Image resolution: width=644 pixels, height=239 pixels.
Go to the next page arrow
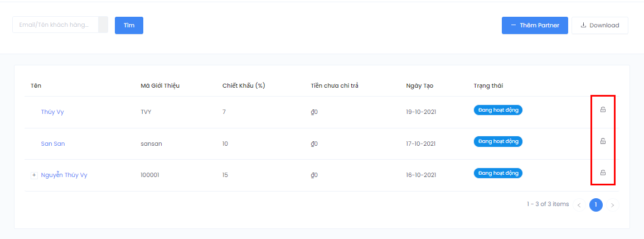click(613, 205)
